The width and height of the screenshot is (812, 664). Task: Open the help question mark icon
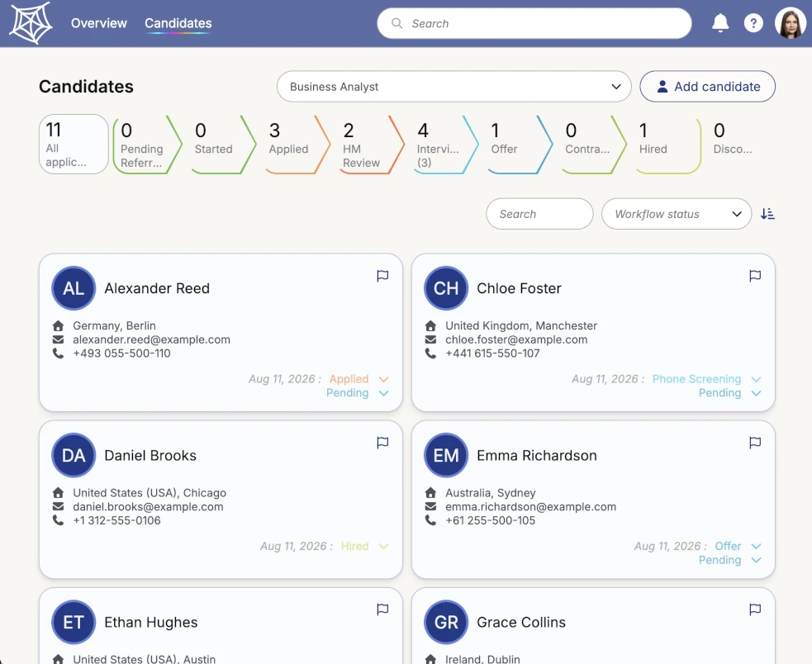pyautogui.click(x=753, y=23)
